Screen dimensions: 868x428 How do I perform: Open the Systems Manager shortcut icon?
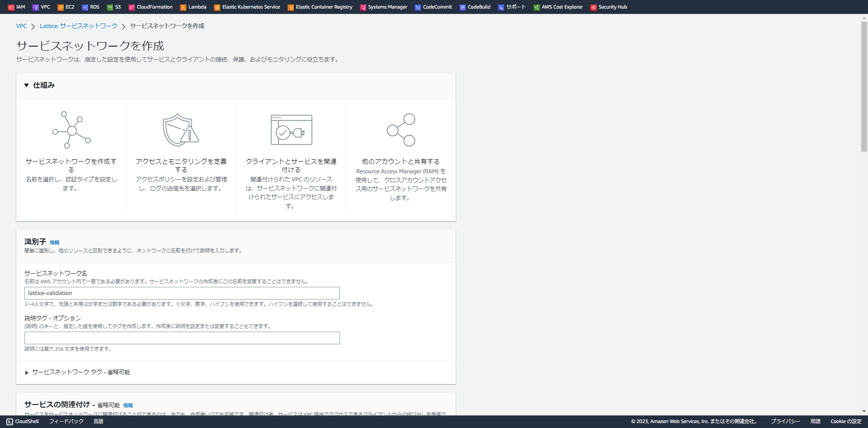point(363,7)
